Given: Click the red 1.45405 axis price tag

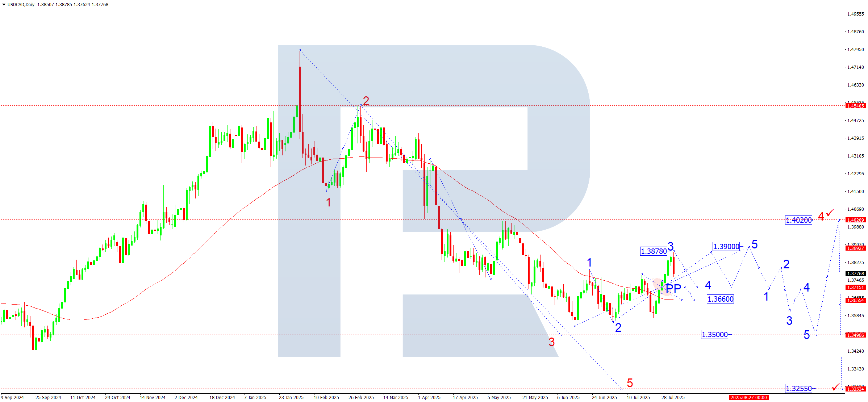Looking at the screenshot, I should click(x=855, y=106).
